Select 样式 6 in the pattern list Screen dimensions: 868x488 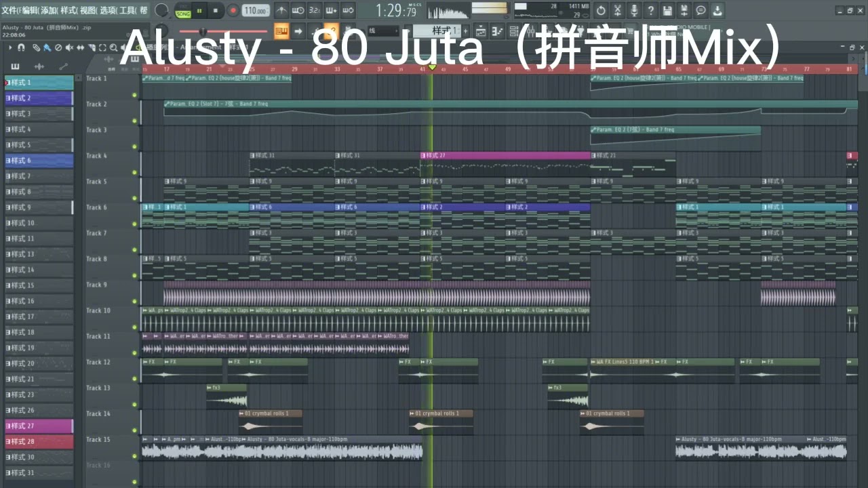tap(39, 161)
